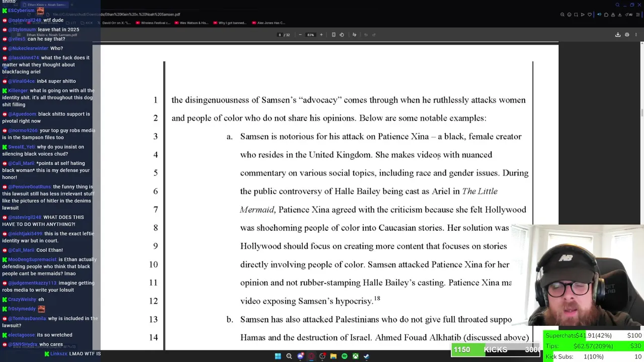Take a snapshot with the dashed-square icon
This screenshot has height=362, width=644.
576,15
